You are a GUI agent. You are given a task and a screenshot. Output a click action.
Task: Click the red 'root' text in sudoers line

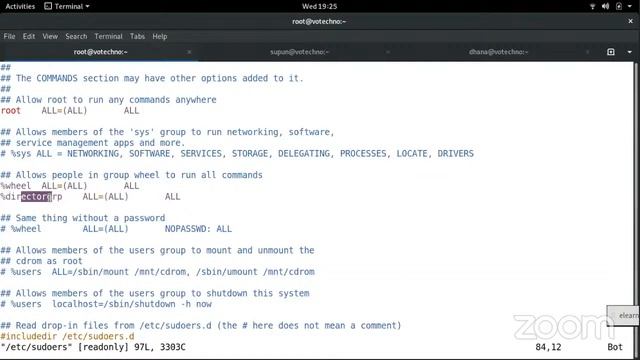click(11, 111)
